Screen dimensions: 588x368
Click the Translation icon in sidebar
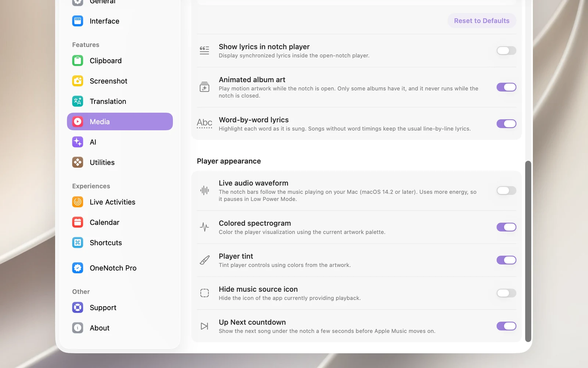78,101
